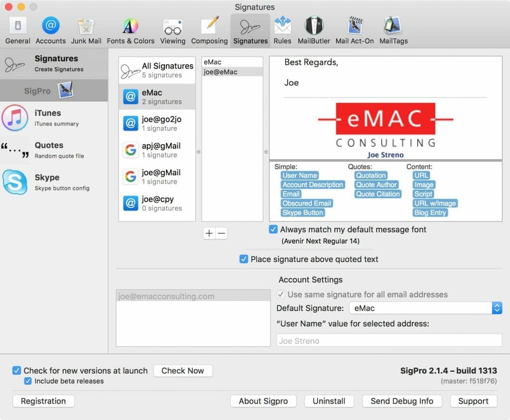Toggle Always match my default message font
Screen dimensions: 510x420
click(x=273, y=229)
